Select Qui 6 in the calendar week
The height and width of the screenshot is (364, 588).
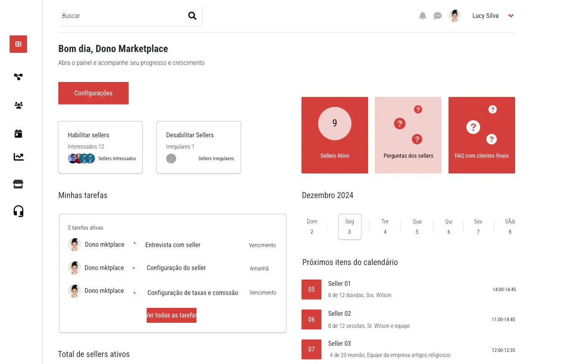pos(448,227)
